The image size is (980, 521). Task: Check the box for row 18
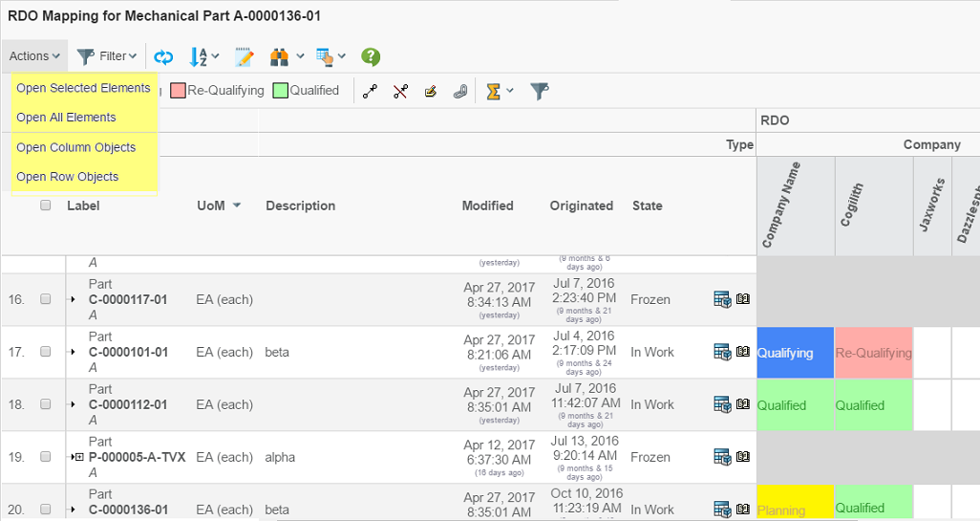(45, 404)
